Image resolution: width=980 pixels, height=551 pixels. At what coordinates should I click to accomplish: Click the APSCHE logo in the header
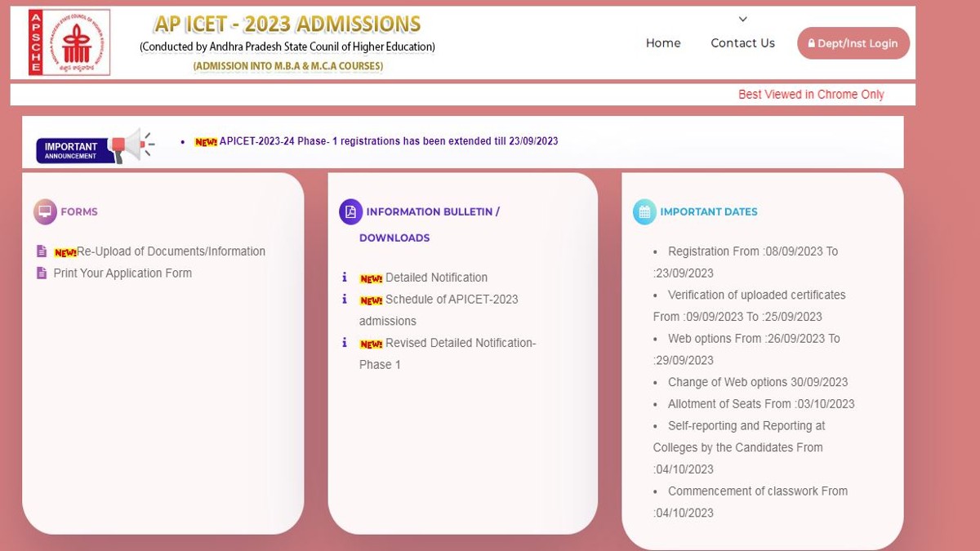(69, 42)
